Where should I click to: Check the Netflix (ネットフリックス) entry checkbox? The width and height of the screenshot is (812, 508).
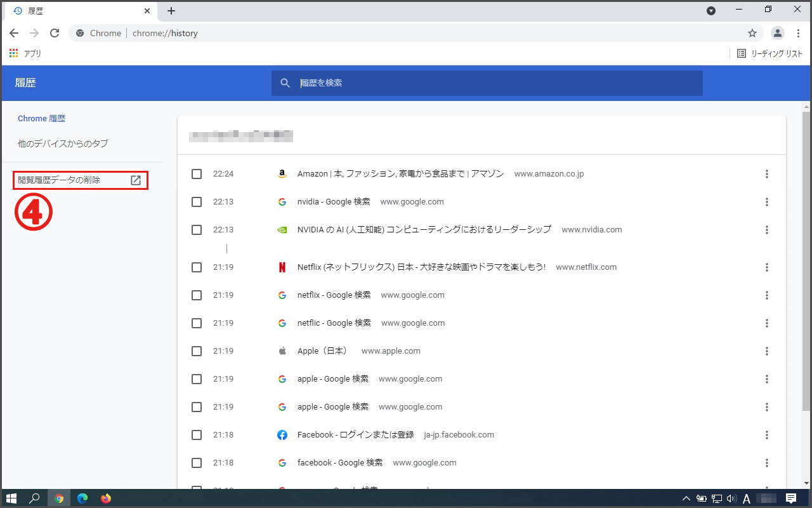(x=197, y=267)
